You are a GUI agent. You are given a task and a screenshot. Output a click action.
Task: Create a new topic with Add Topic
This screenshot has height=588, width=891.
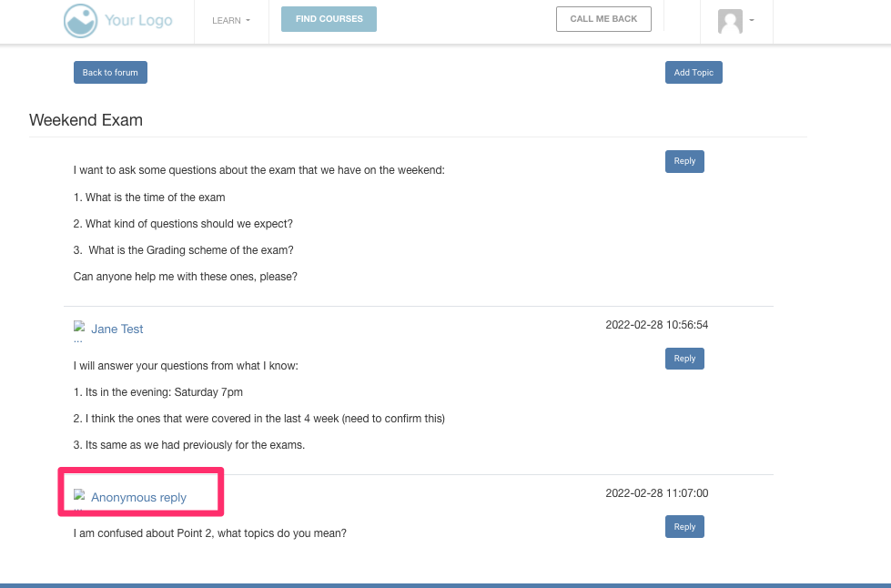(694, 73)
